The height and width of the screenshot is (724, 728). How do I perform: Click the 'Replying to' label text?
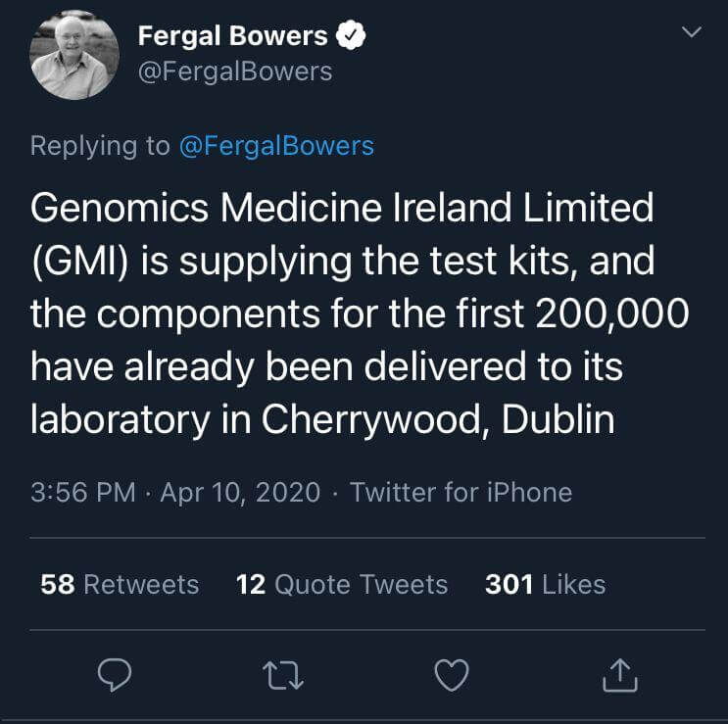point(100,146)
